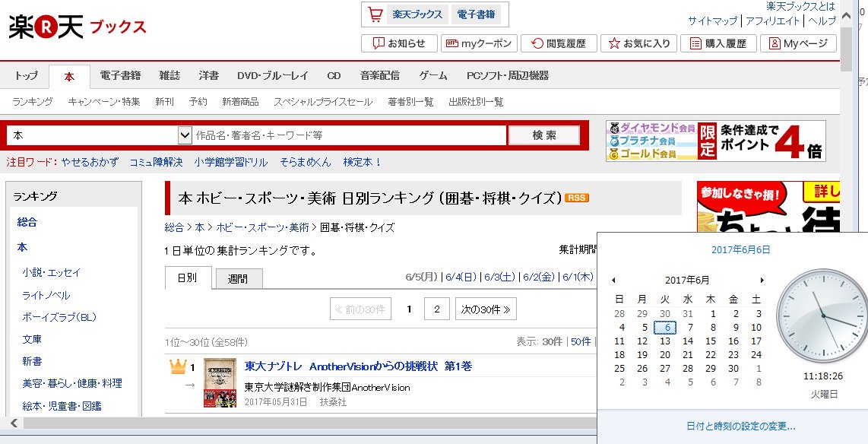Select the トップ navigation tab
The height and width of the screenshot is (444, 868).
(26, 76)
